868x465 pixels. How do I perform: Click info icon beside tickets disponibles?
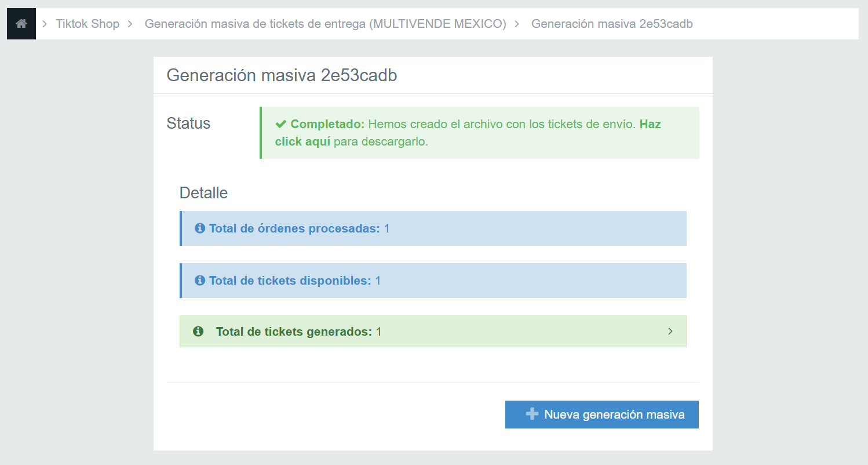(x=200, y=281)
